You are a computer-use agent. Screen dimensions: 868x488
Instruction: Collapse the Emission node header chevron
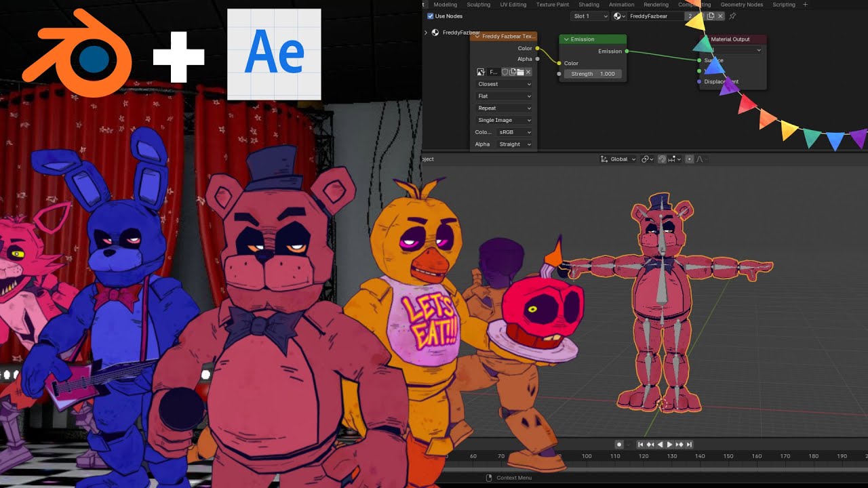coord(566,39)
